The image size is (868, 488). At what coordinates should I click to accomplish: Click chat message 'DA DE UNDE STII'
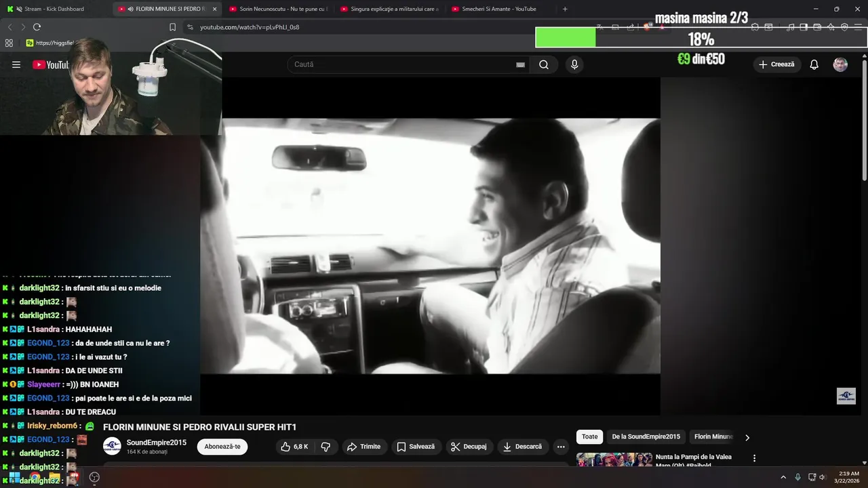coord(94,371)
